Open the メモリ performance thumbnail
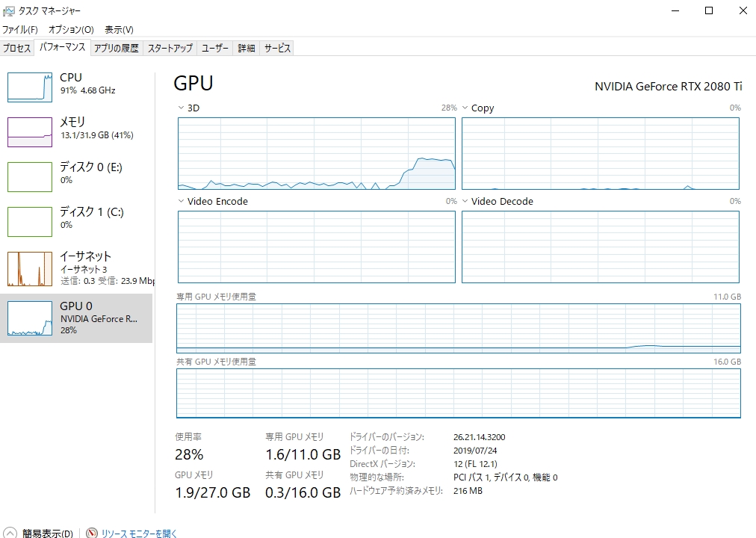The height and width of the screenshot is (538, 756). point(30,132)
